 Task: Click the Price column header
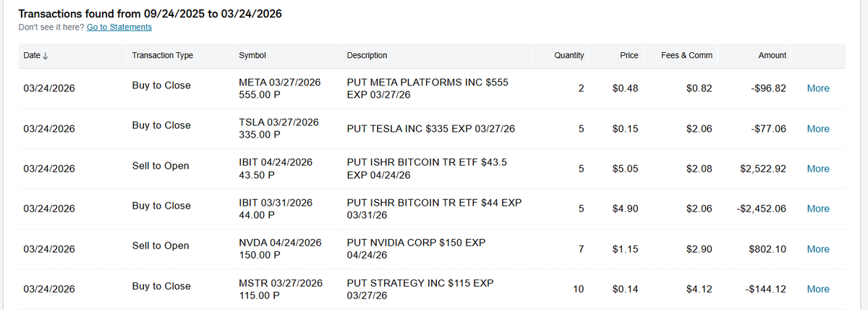coord(629,56)
